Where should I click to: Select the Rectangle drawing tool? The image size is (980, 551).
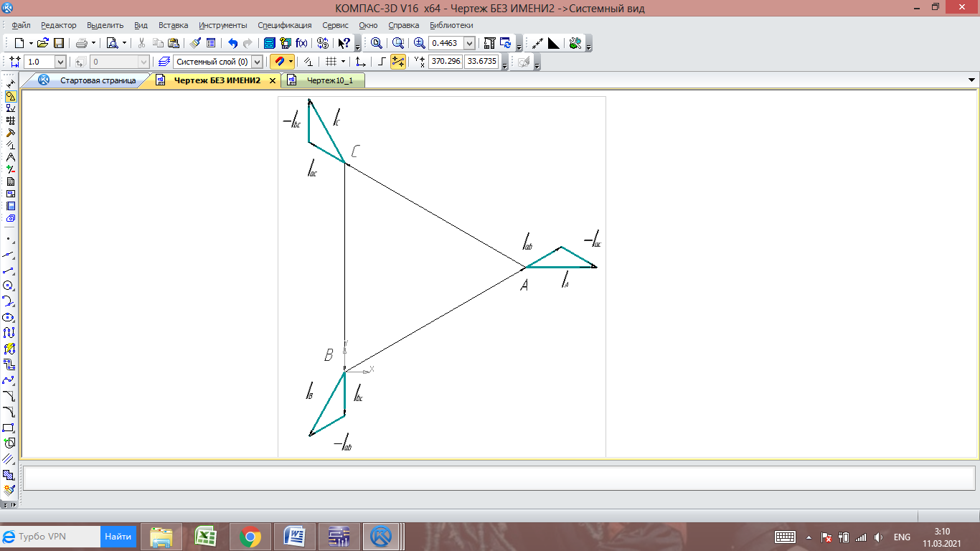[9, 428]
